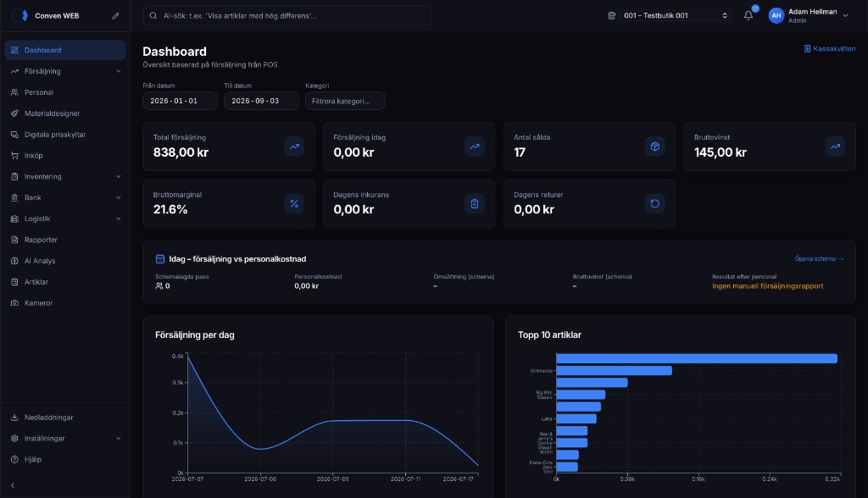868x498 pixels.
Task: Click the AH user avatar
Action: click(x=776, y=15)
